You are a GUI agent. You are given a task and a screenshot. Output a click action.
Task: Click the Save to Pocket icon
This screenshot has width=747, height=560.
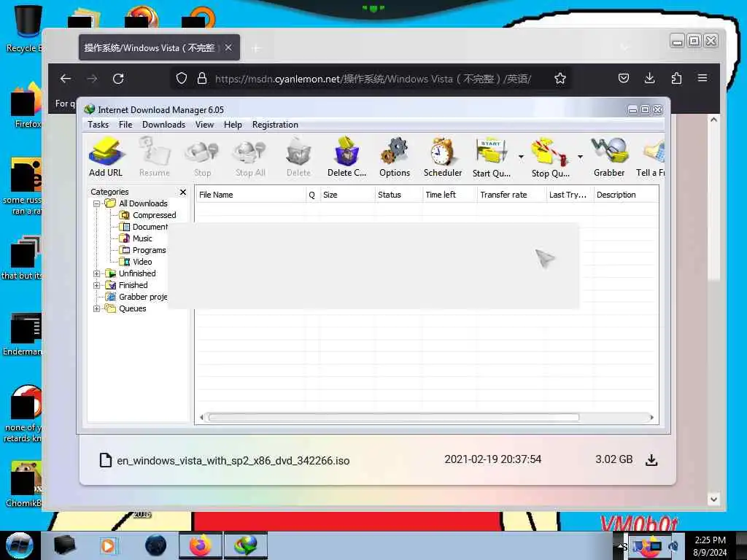[623, 78]
